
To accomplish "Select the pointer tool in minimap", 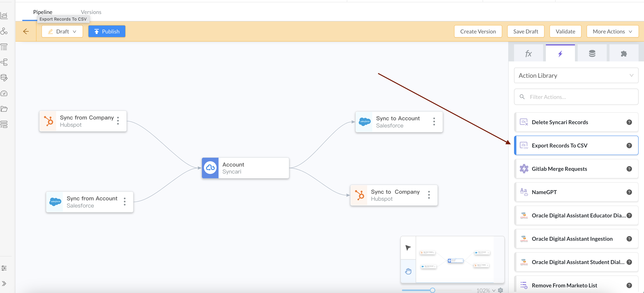I will [x=408, y=248].
